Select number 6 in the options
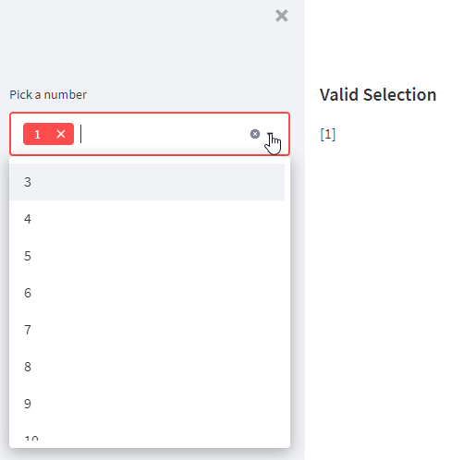The height and width of the screenshot is (460, 476). coord(147,293)
